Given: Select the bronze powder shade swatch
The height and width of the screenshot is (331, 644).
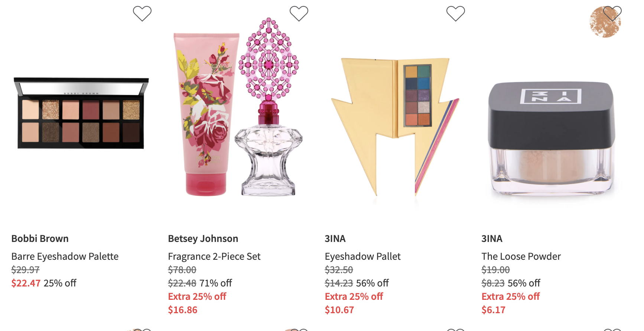Looking at the screenshot, I should (605, 22).
